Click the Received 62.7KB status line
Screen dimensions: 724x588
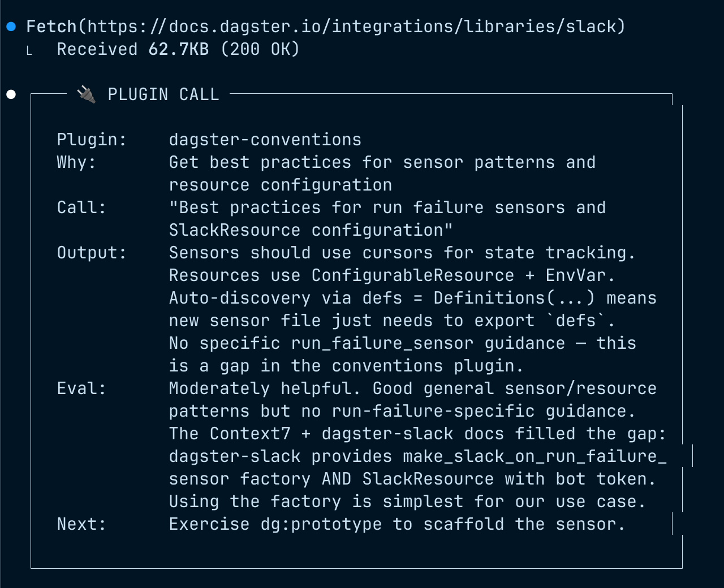[178, 49]
